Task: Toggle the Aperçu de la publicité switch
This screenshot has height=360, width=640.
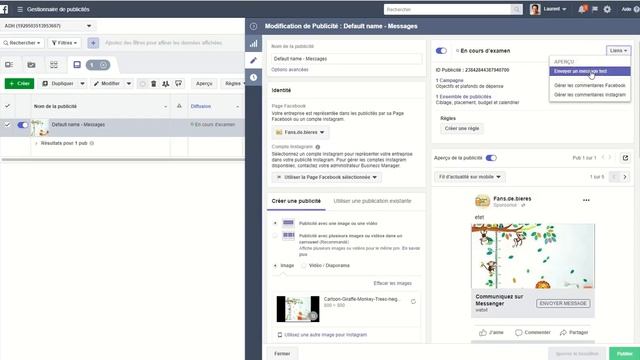Action: 491,158
